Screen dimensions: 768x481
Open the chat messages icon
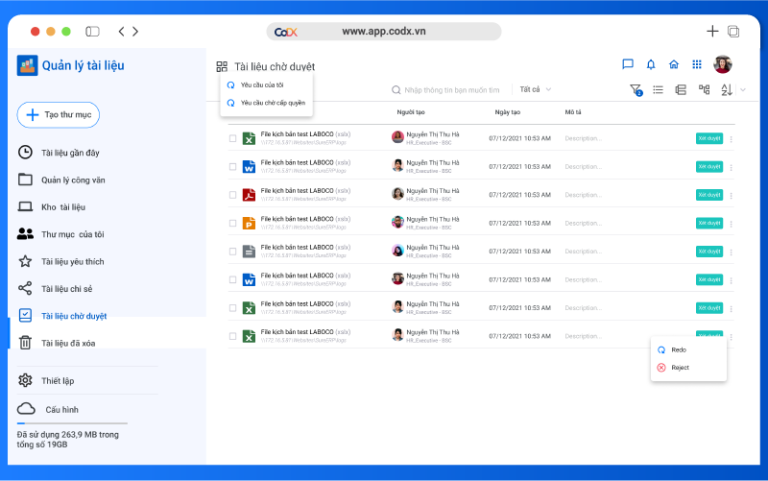[628, 65]
